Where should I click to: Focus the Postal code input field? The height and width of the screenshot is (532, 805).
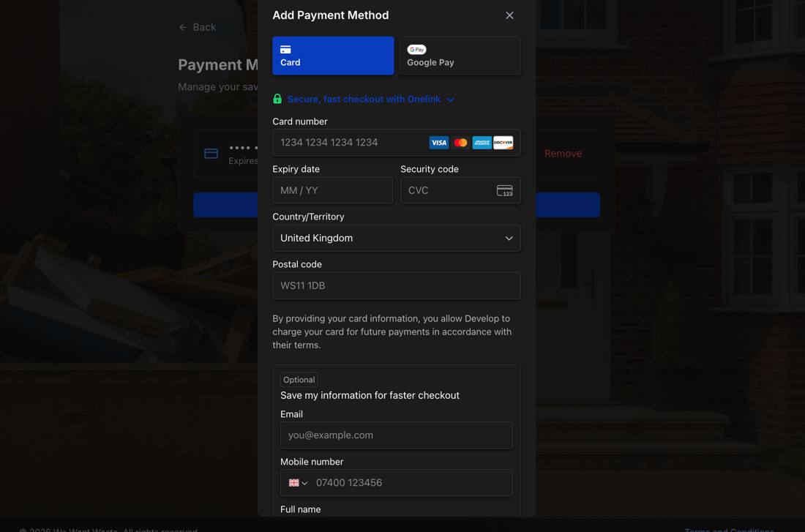[397, 286]
